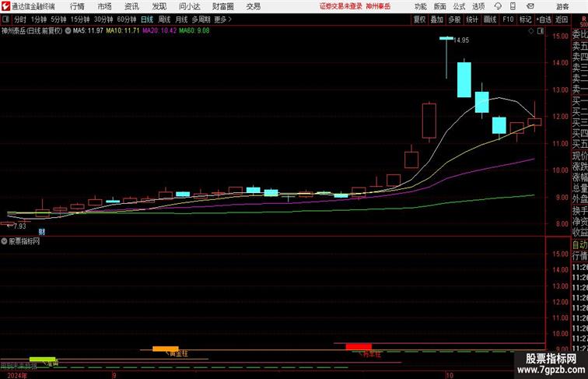Click the month 9 marker on time axis
This screenshot has width=588, height=379.
click(x=114, y=375)
